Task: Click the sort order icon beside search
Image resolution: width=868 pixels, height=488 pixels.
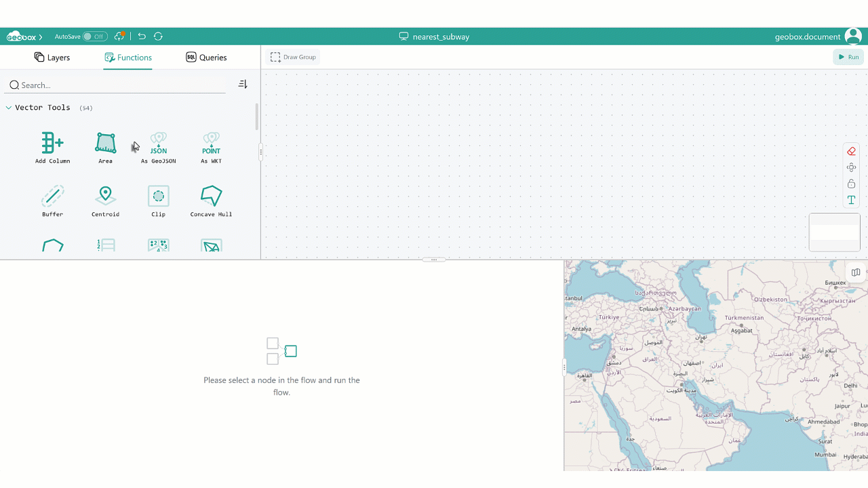Action: [243, 85]
